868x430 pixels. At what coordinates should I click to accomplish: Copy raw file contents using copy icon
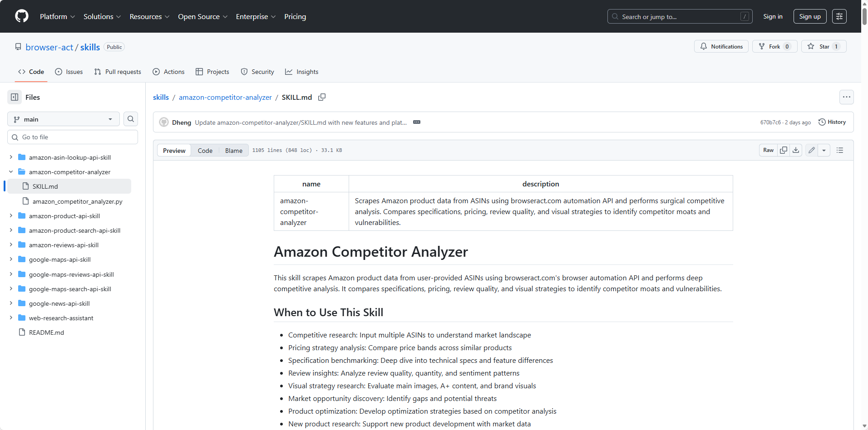[x=784, y=150]
